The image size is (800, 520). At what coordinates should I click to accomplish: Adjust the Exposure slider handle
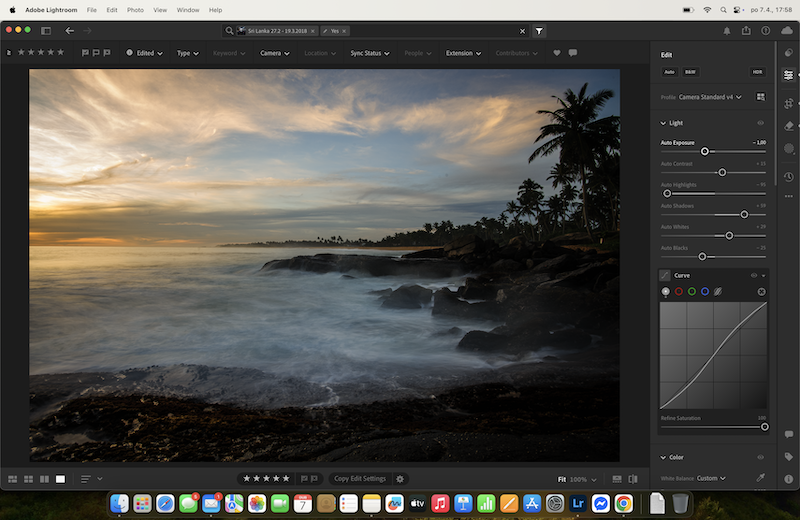(705, 152)
